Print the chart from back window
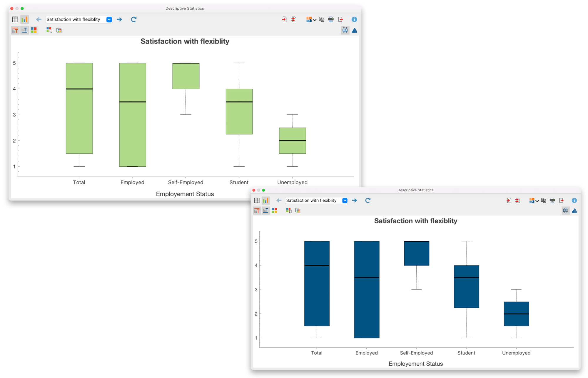This screenshot has width=588, height=378. [331, 19]
